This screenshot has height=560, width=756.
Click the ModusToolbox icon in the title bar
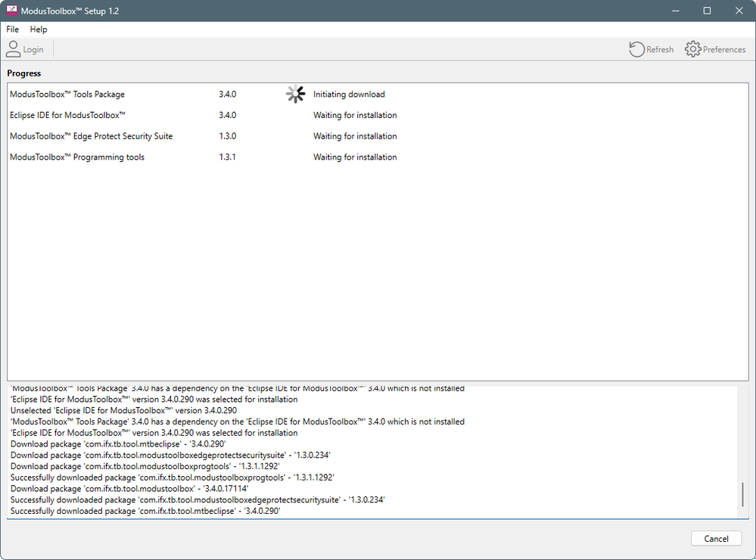tap(11, 11)
